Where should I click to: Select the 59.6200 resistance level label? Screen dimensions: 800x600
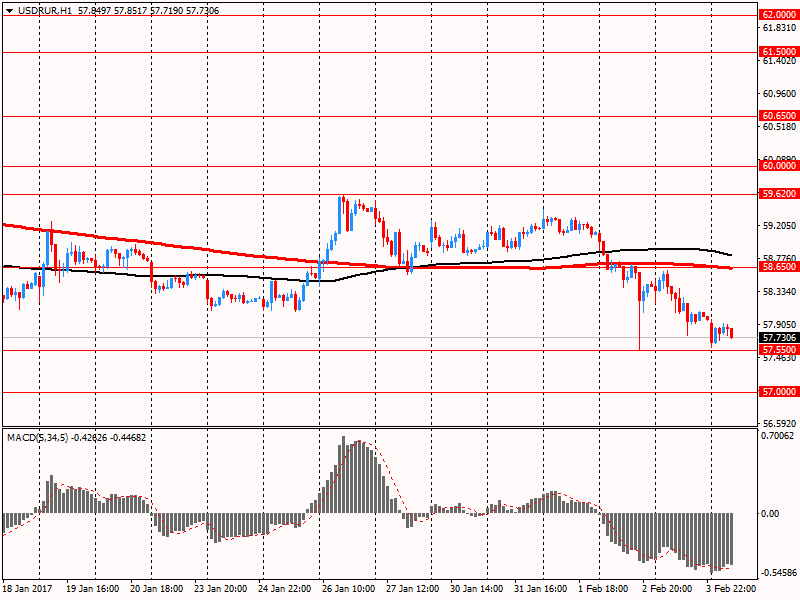pyautogui.click(x=778, y=194)
